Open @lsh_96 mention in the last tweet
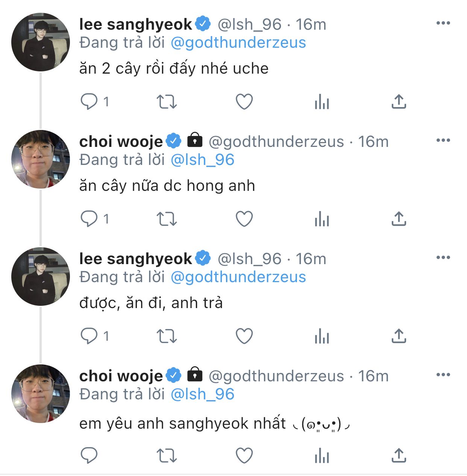467x476 pixels. coord(202,394)
